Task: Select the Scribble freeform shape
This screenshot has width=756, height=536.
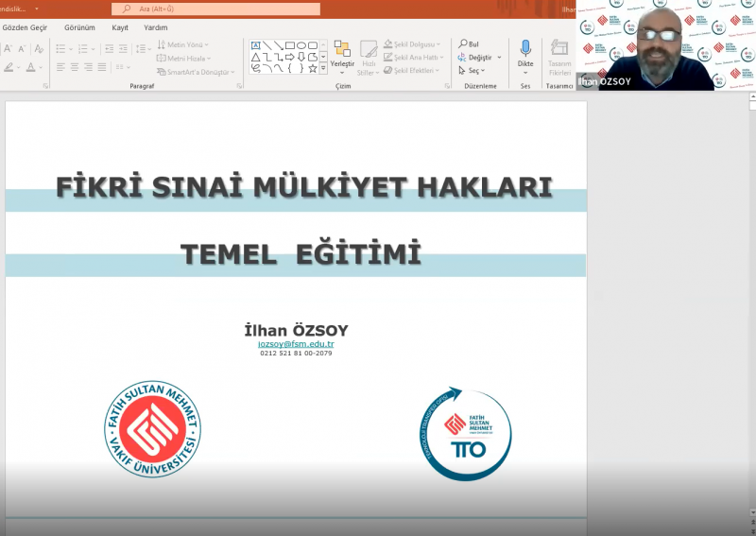Action: pyautogui.click(x=256, y=68)
